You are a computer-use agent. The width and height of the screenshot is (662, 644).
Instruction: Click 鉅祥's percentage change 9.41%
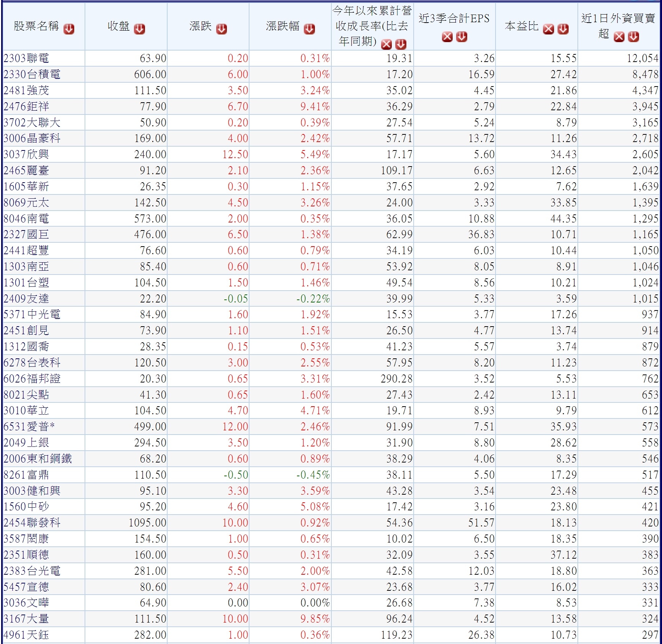(315, 106)
